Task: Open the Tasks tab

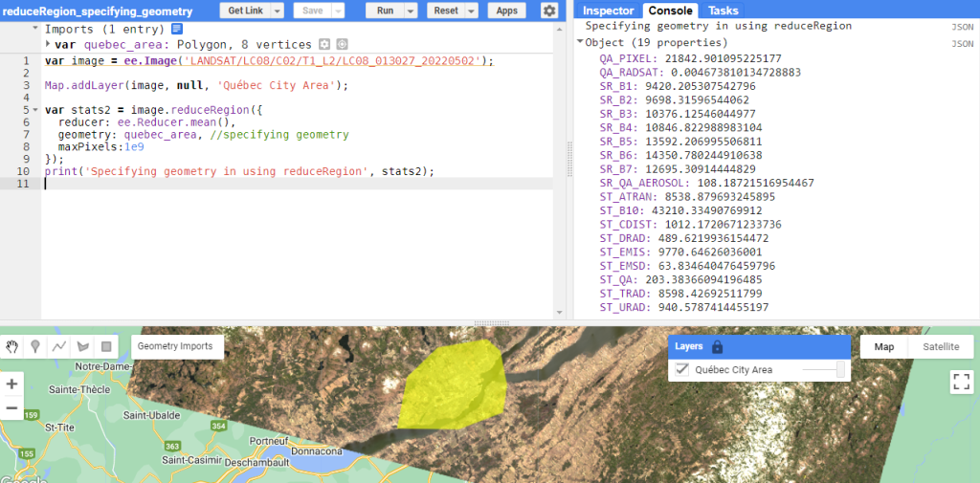Action: 723,11
